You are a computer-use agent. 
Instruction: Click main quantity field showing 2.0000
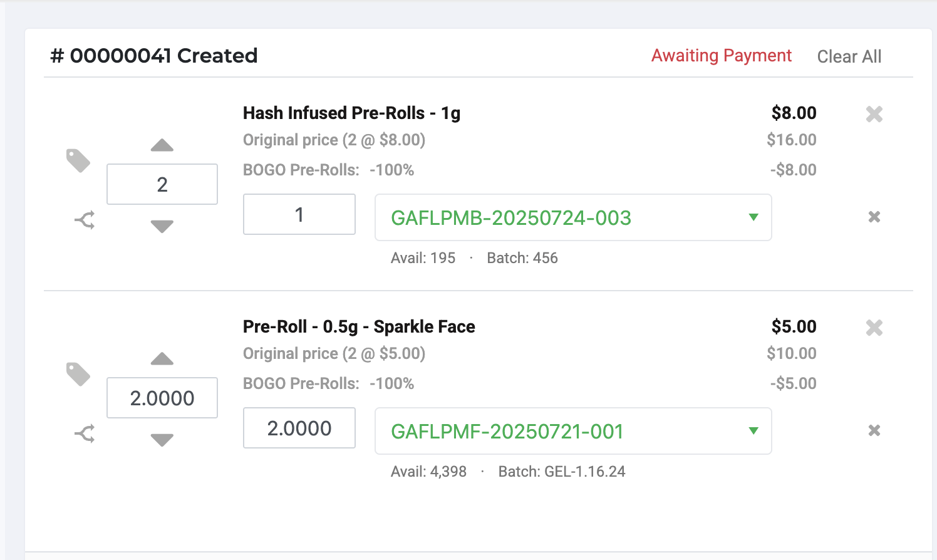point(162,398)
